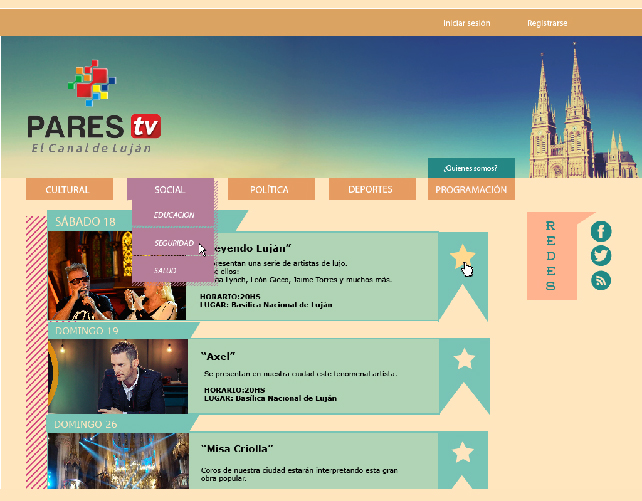The height and width of the screenshot is (501, 642).
Task: Favorite the 'Leyendo Luján' event star
Action: click(x=462, y=257)
